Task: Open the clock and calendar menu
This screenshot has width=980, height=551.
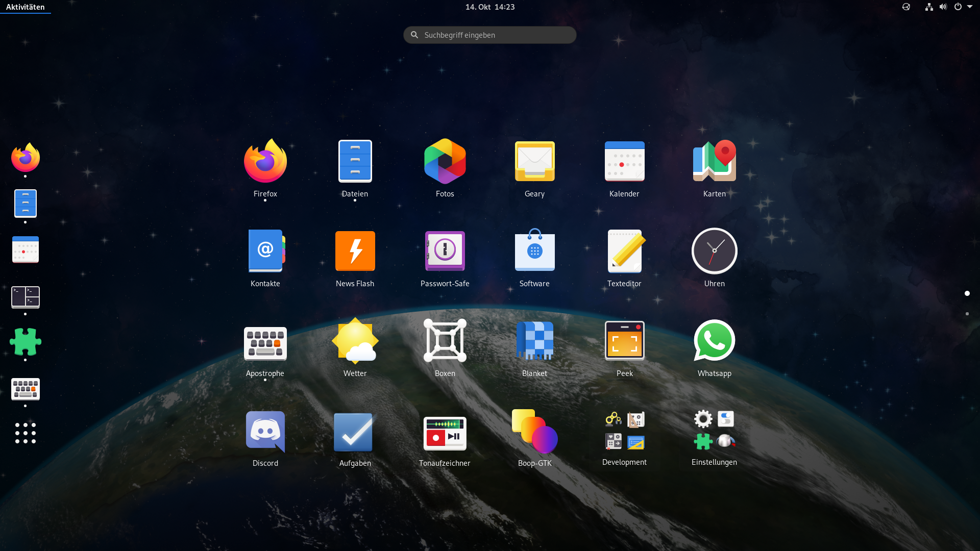Action: click(489, 7)
